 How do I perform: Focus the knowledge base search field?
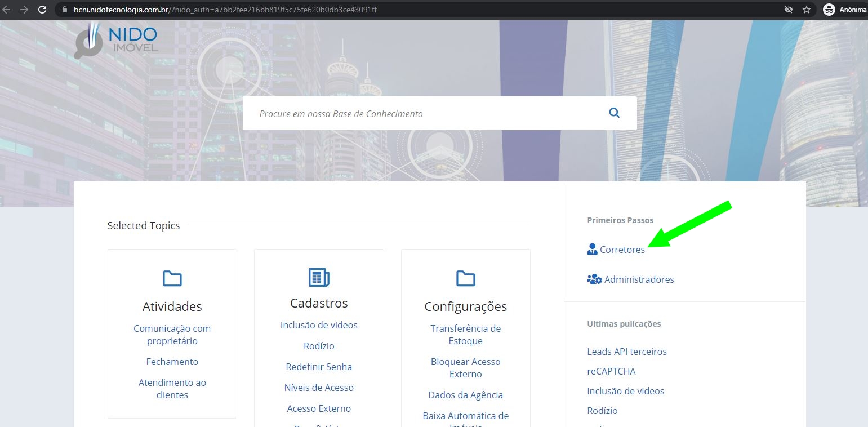[422, 114]
